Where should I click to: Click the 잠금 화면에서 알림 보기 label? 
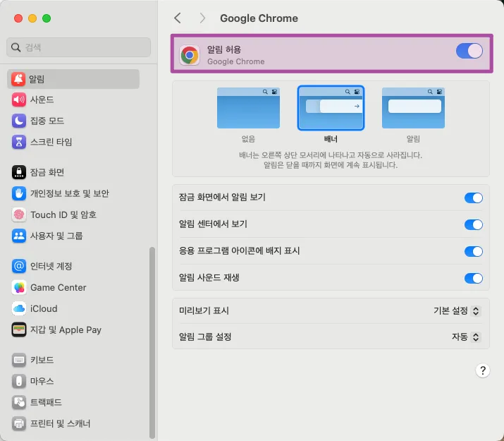[223, 197]
